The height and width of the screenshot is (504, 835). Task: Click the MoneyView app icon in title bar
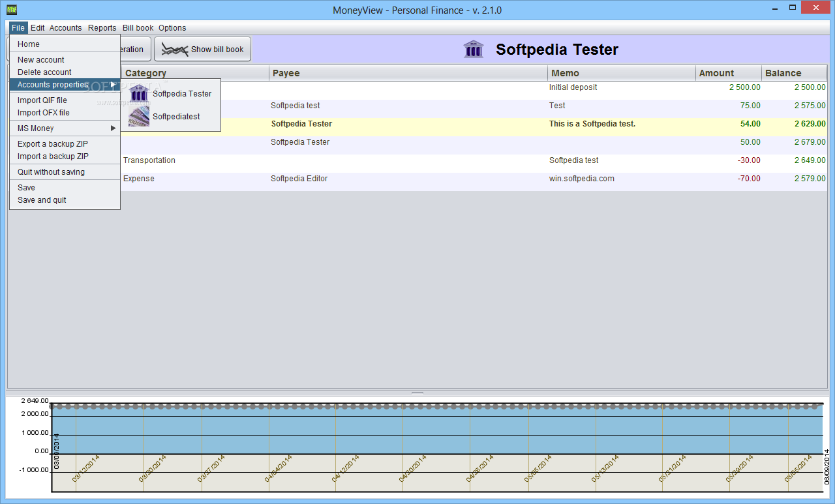(x=12, y=10)
